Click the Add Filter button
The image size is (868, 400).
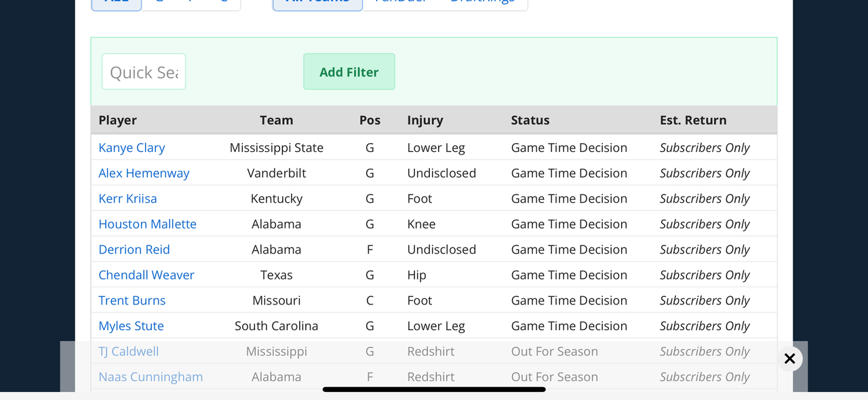[349, 72]
